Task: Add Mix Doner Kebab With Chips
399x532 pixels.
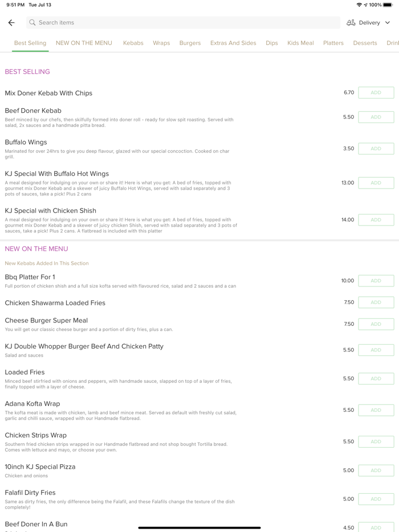Action: [x=376, y=92]
